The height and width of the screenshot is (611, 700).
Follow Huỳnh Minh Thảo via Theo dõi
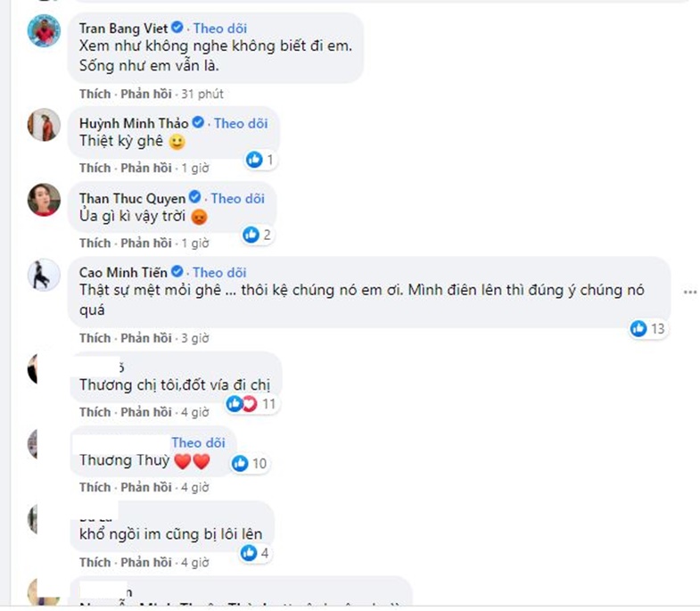pos(241,123)
